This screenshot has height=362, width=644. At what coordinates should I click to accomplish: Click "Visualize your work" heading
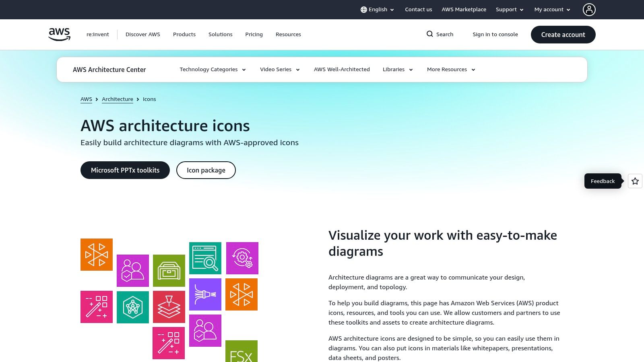click(x=443, y=243)
